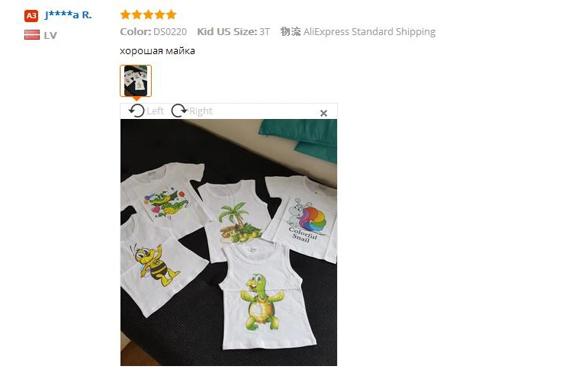The height and width of the screenshot is (392, 572).
Task: Click the LV country code text
Action: tap(50, 35)
